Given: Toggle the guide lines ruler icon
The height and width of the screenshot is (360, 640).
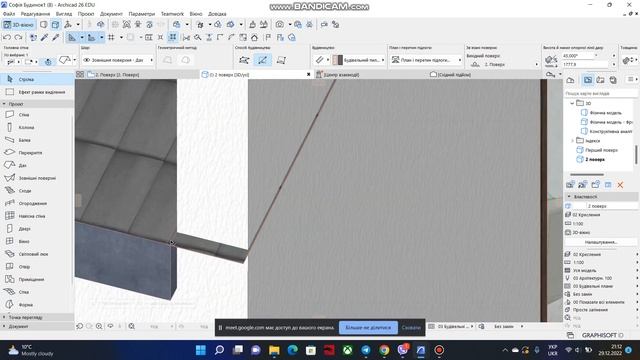Looking at the screenshot, I should [72, 38].
